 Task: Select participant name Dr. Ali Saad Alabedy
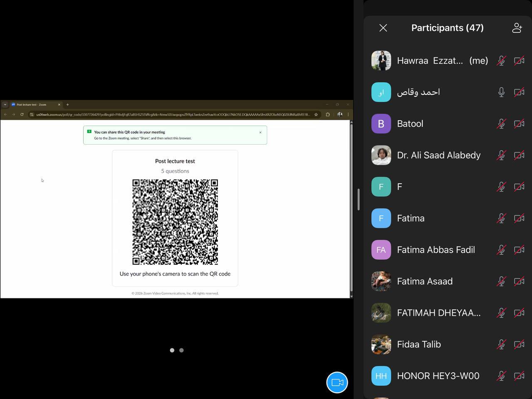coord(439,155)
